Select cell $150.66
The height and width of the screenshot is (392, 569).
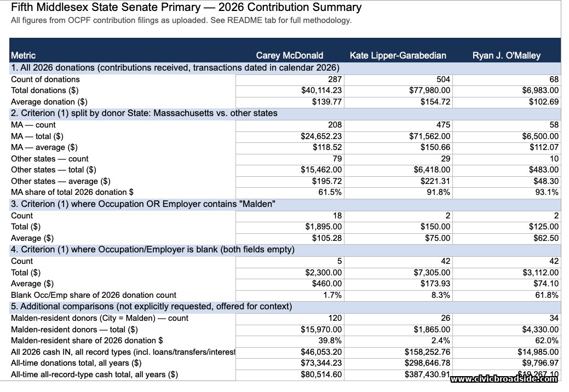tap(398, 148)
